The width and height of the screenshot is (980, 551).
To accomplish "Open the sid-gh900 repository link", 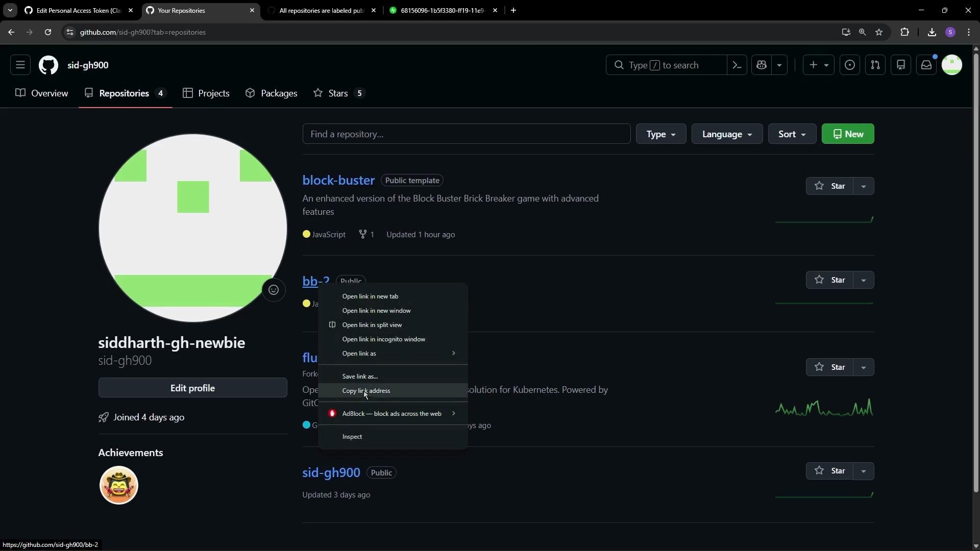I will [x=331, y=472].
